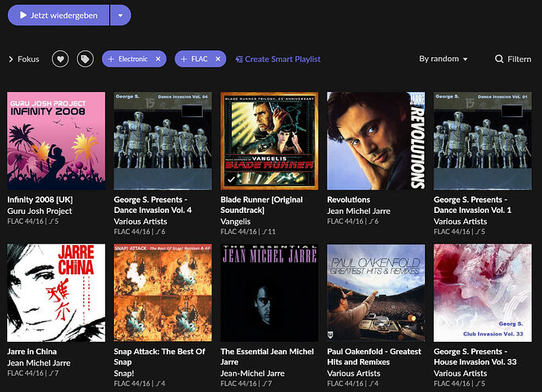542x392 pixels.
Task: Click Snap Attack: The Best Of Snap title
Action: 159,357
